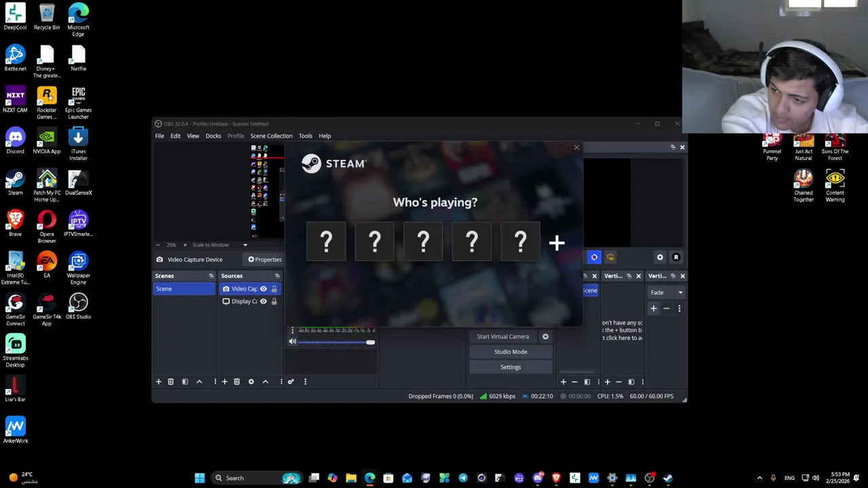Open the OBS Studio desktop shortcut
This screenshot has width=868, height=488.
(x=78, y=307)
